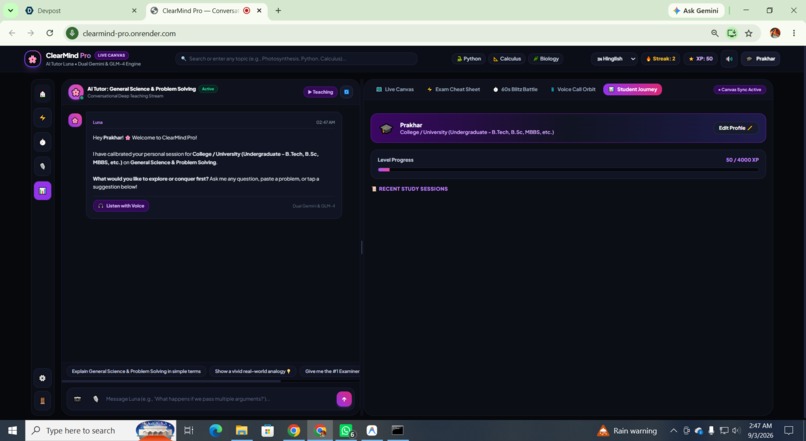Click the blue square stop icon beside Teaching
This screenshot has width=806, height=441.
[x=346, y=92]
